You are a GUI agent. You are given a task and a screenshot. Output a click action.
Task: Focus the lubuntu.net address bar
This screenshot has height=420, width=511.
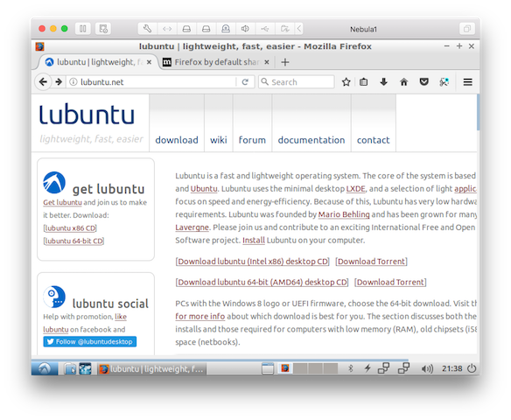(157, 81)
